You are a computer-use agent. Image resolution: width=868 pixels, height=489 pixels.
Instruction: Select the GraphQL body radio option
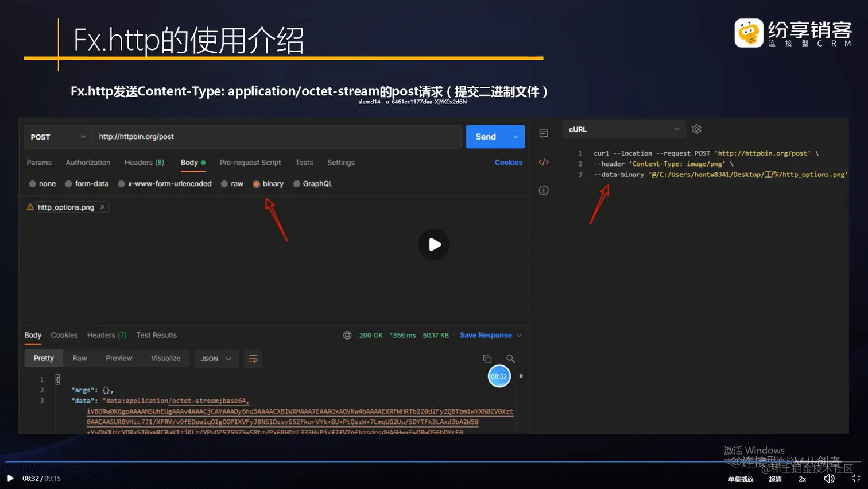pos(297,184)
